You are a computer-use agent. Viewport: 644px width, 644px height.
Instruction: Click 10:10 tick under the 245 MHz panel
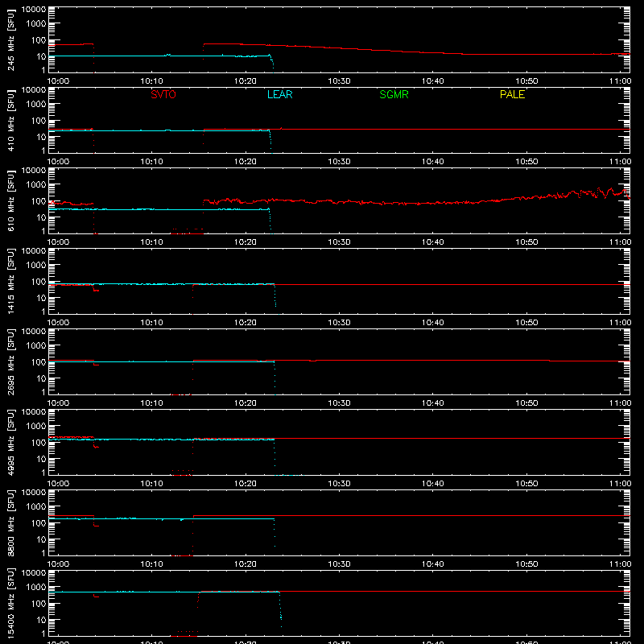151,81
